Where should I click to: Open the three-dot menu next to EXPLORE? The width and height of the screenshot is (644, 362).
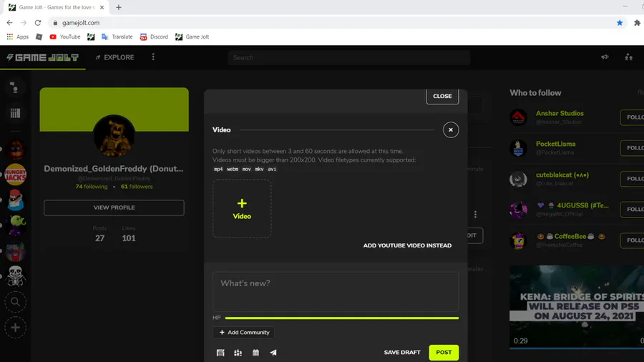[x=153, y=57]
